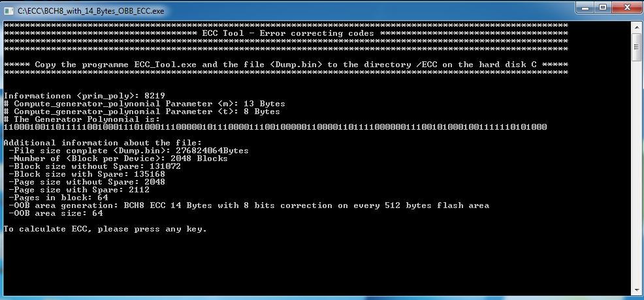Click the 'Number of <Block per Device>' line
The image size is (644, 300).
[x=118, y=158]
